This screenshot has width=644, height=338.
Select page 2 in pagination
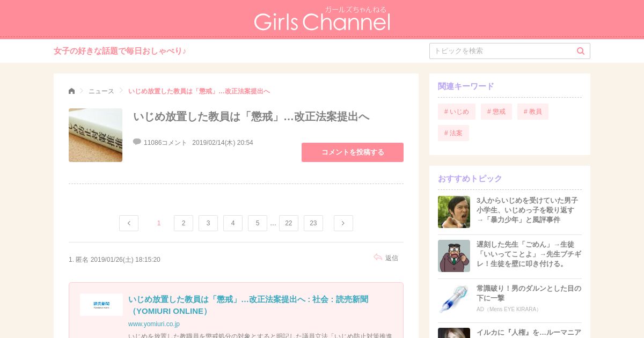[184, 223]
